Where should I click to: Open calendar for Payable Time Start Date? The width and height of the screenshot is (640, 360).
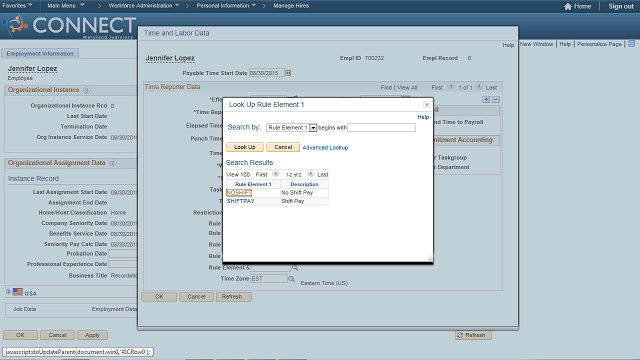(x=288, y=73)
